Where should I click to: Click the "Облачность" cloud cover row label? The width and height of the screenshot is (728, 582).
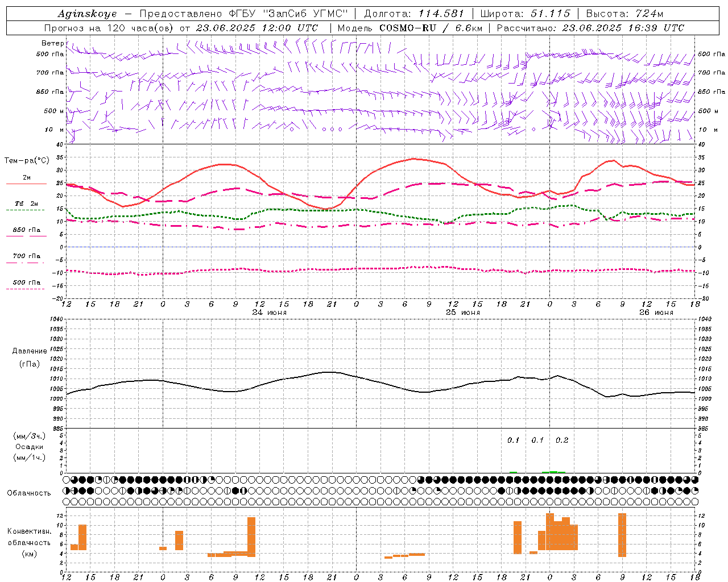[x=29, y=493]
